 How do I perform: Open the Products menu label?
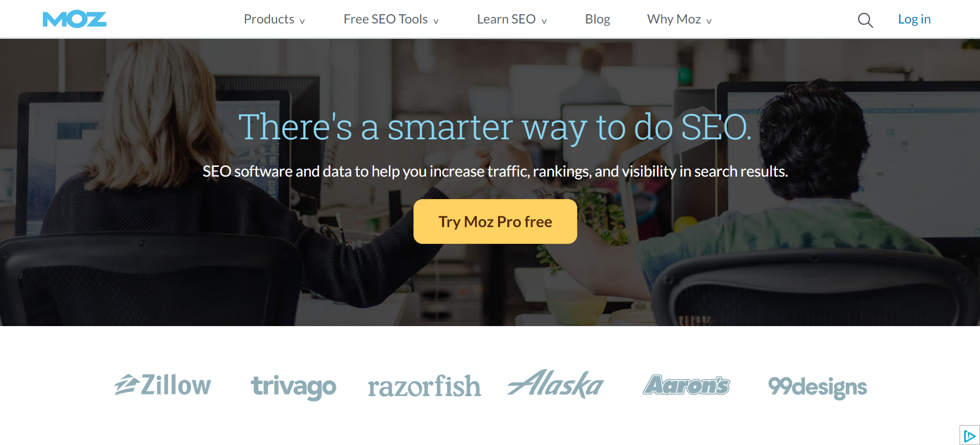point(269,19)
